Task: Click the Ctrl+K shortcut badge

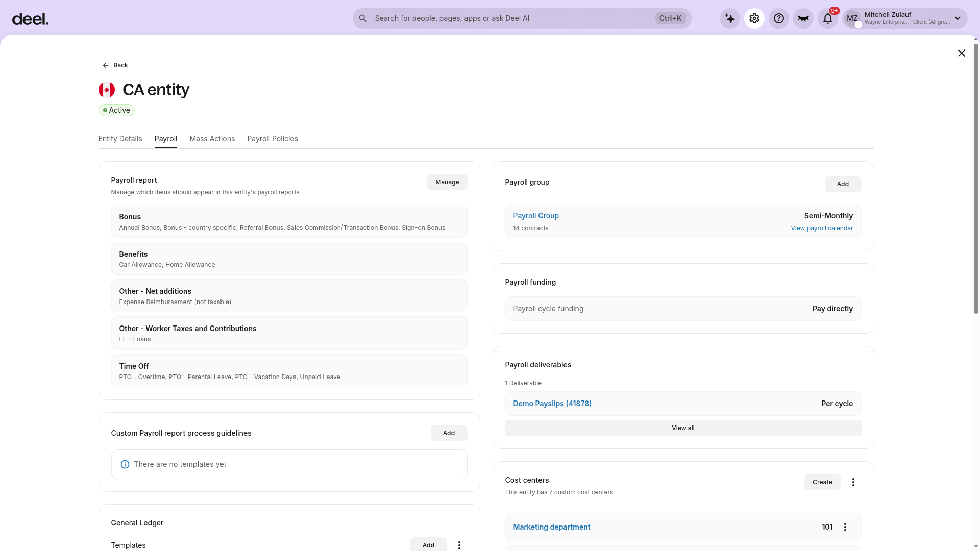Action: click(x=670, y=18)
